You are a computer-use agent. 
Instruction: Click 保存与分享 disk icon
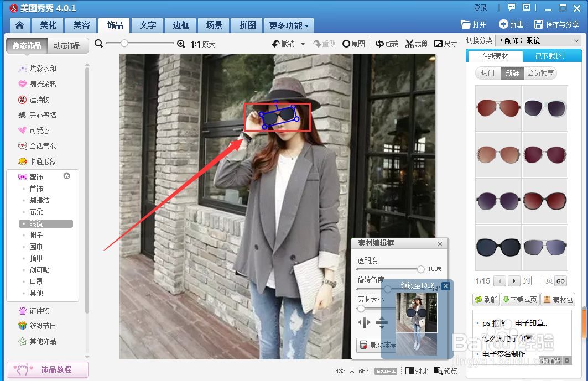pos(539,24)
